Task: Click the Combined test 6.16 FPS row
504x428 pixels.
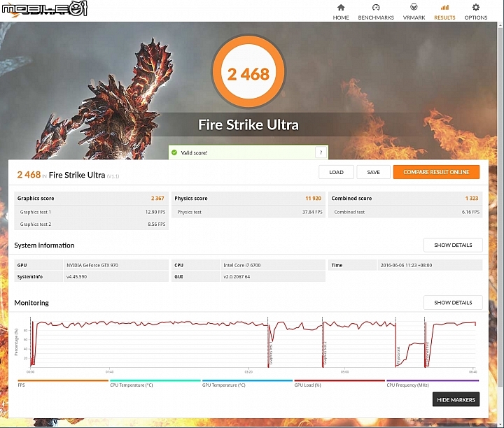Action: [405, 212]
